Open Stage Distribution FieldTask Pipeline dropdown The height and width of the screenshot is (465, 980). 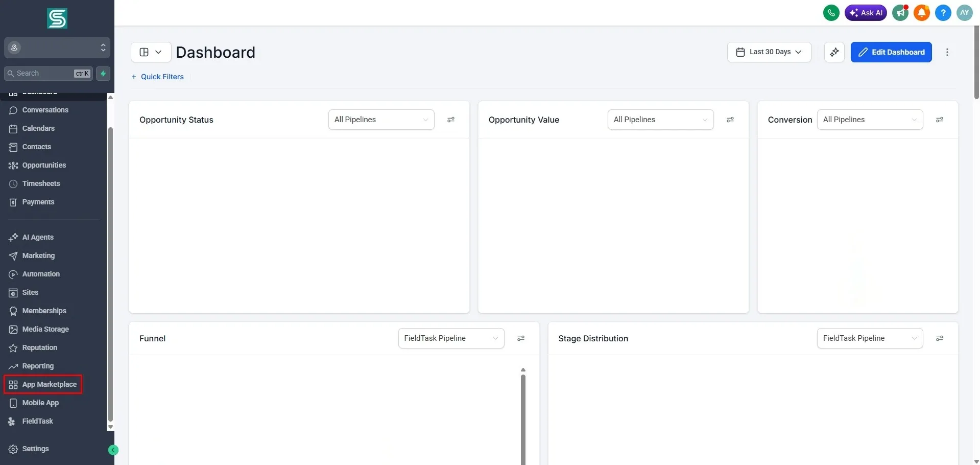click(870, 338)
